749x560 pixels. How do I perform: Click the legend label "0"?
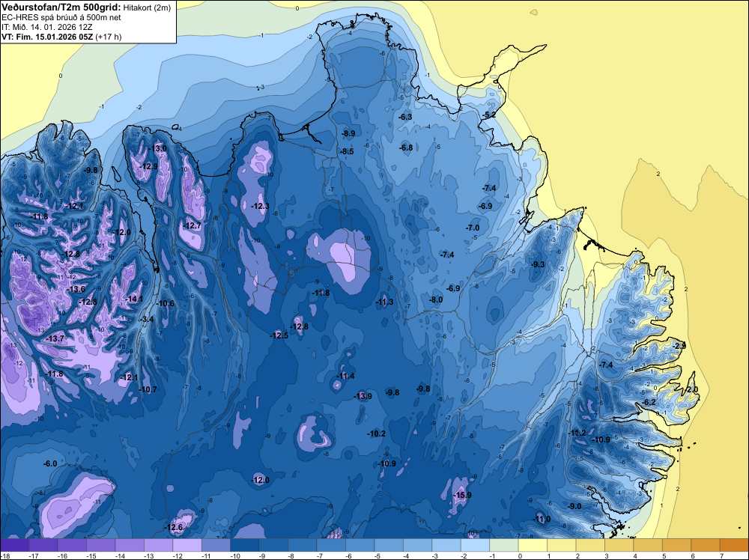520,556
